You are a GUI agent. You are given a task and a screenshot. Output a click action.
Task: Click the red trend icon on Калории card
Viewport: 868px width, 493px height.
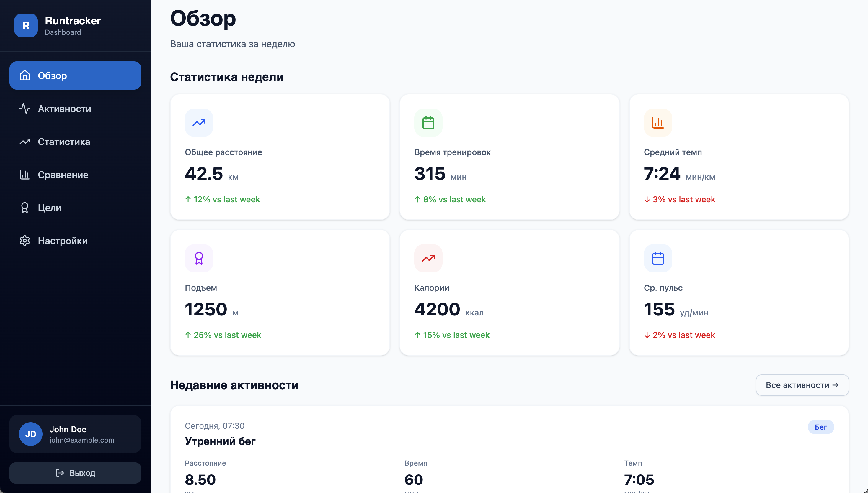coord(428,258)
